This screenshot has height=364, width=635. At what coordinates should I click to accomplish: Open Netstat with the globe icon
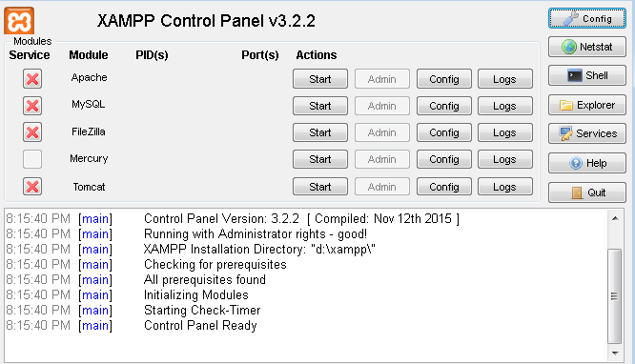click(586, 47)
